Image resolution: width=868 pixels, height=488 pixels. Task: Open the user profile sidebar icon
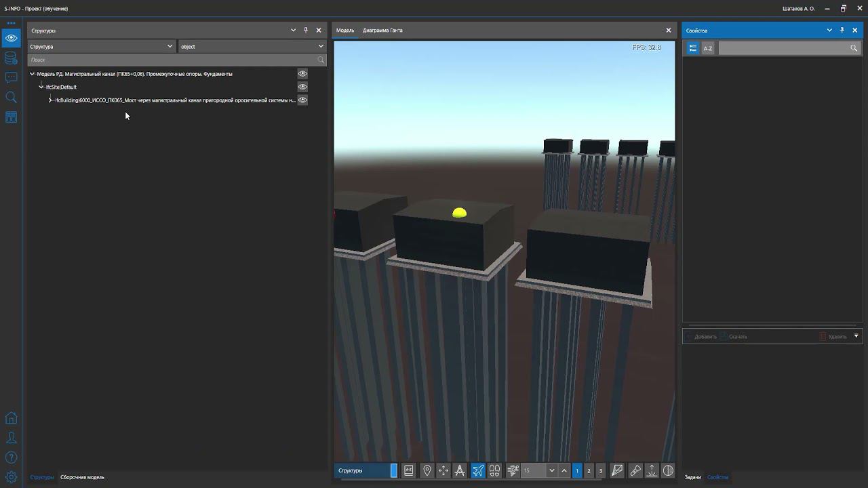click(x=11, y=438)
